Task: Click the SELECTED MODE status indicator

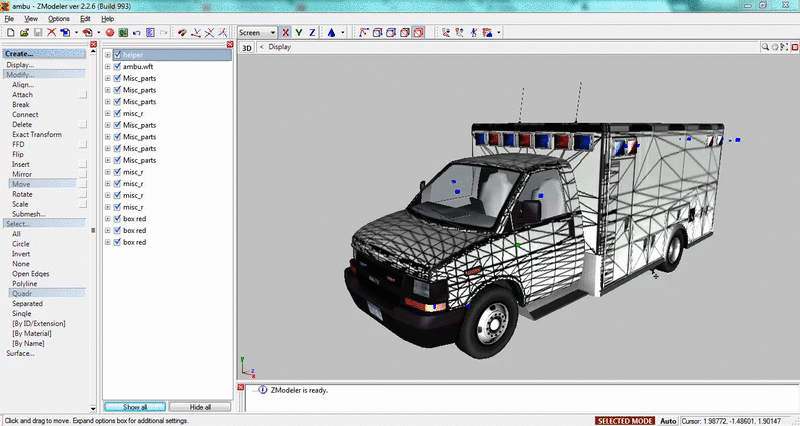Action: (625, 420)
